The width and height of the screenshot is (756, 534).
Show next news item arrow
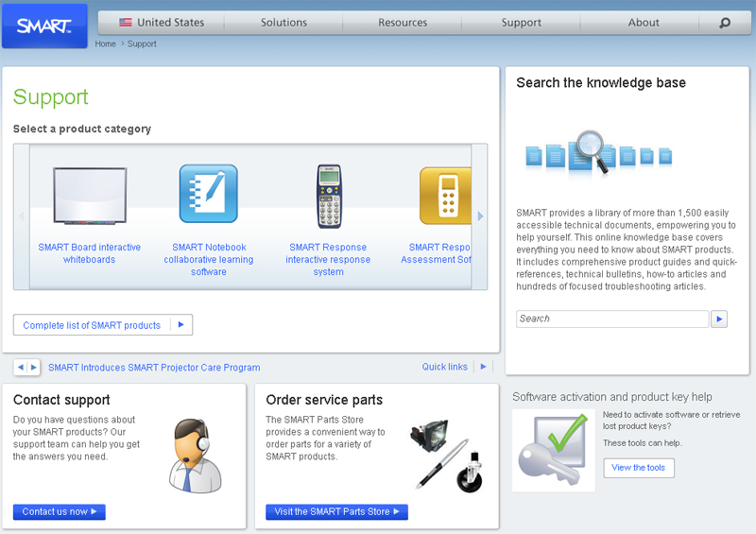coord(33,367)
